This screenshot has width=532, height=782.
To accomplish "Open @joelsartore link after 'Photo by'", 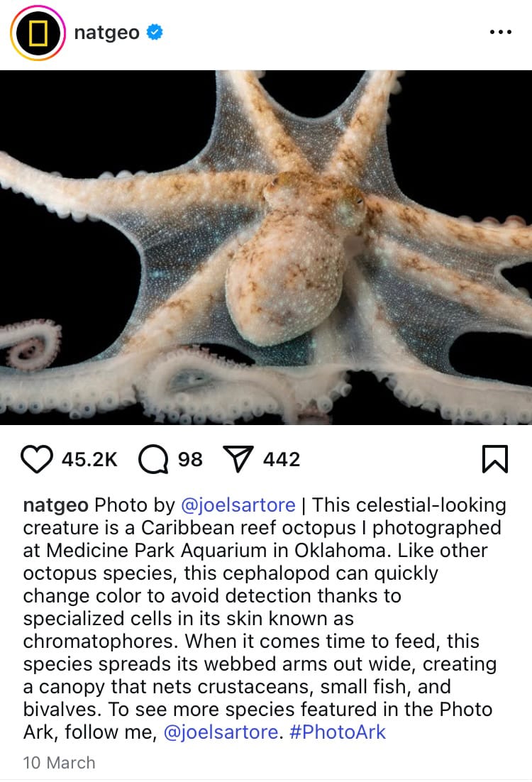I will click(x=238, y=505).
